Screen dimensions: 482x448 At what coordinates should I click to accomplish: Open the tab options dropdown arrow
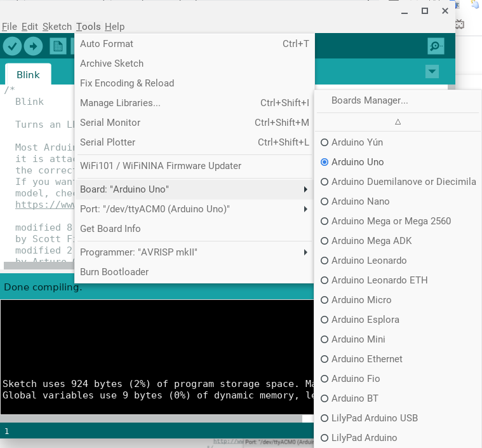[432, 72]
